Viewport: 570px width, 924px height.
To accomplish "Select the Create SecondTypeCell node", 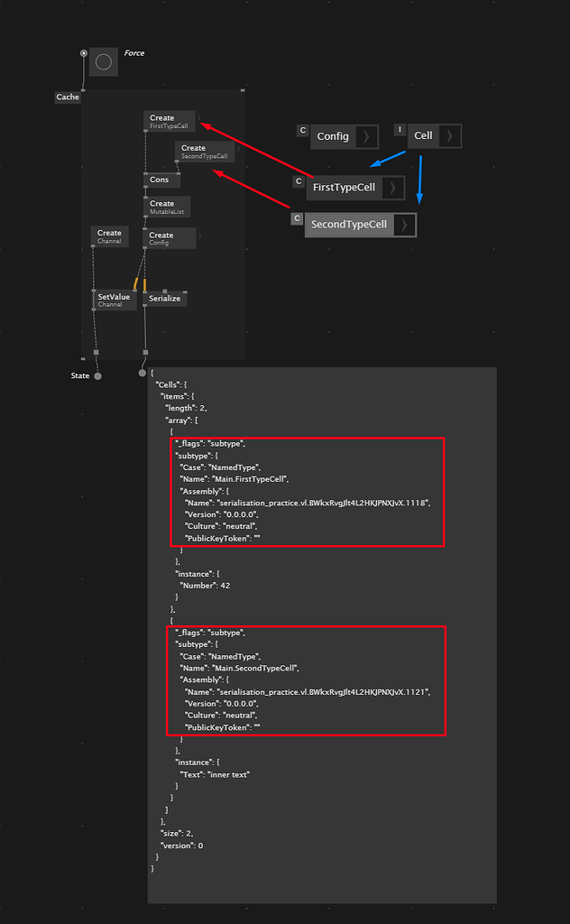I will pos(204,152).
